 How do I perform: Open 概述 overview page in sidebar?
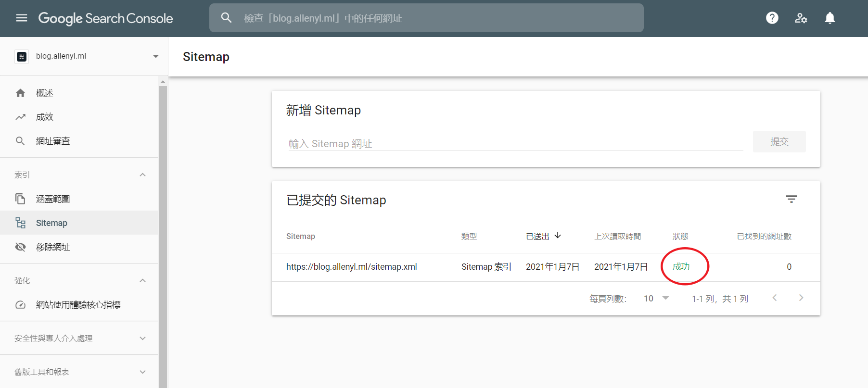[45, 93]
